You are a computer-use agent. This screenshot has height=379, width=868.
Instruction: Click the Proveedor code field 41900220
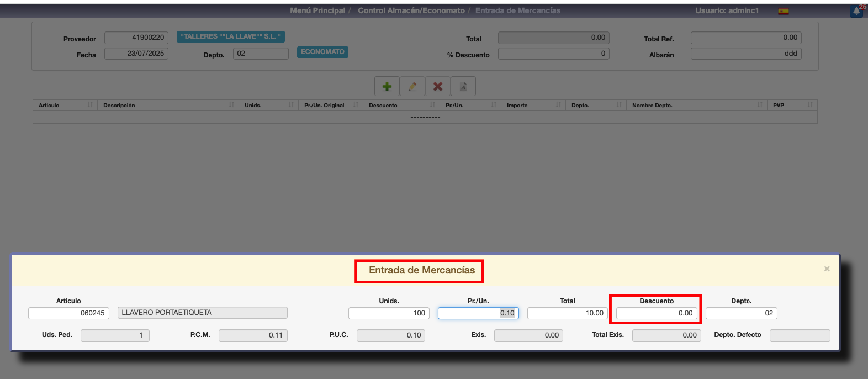click(136, 38)
